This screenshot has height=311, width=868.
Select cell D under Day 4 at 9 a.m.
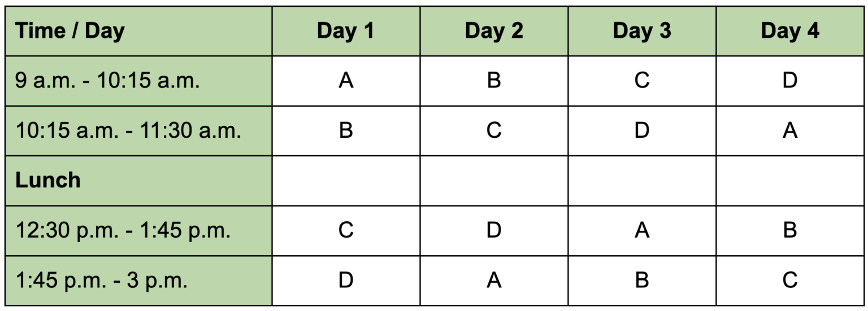click(790, 81)
